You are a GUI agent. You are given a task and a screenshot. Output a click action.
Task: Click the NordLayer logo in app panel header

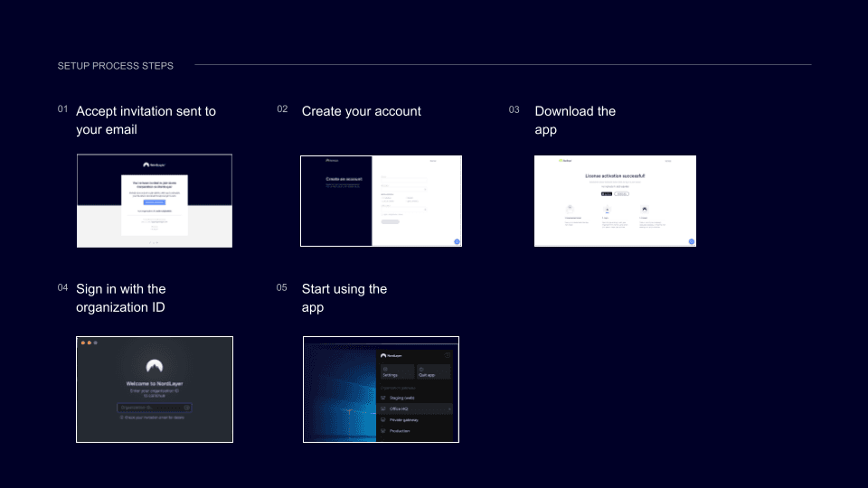coord(392,356)
